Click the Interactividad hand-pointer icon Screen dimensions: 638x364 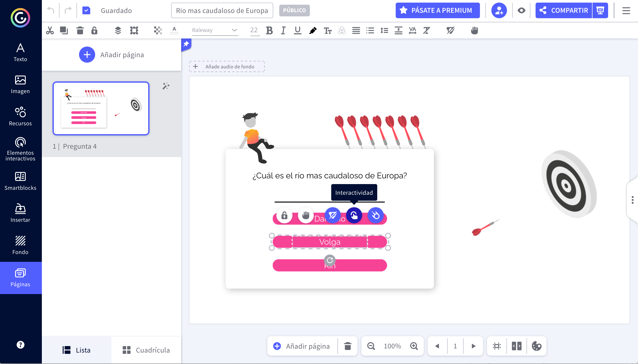[x=354, y=215]
